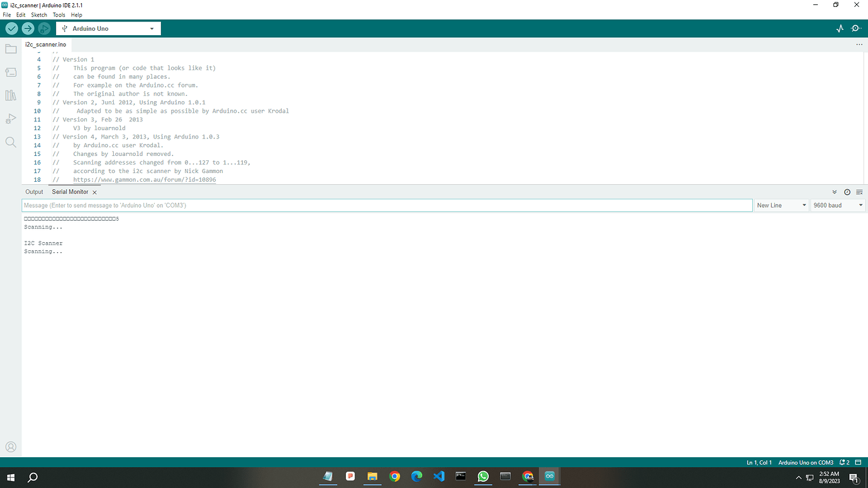868x488 pixels.
Task: Click the Upload arrow icon
Action: pos(28,28)
